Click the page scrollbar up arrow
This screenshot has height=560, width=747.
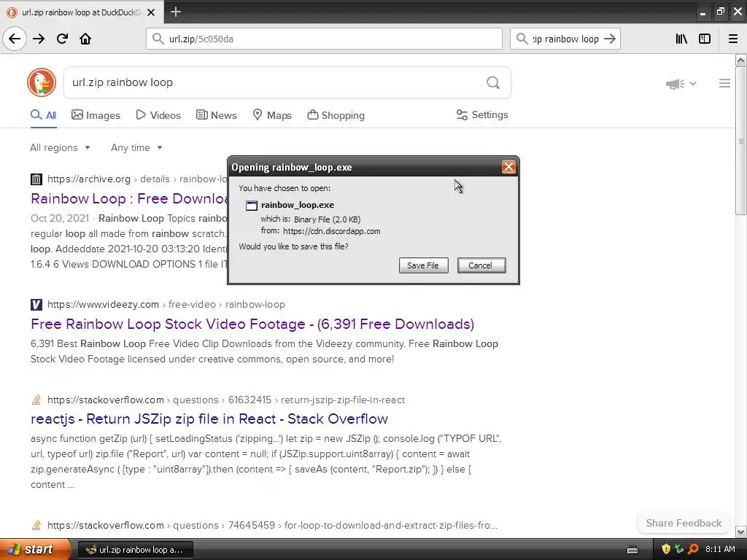[x=740, y=60]
